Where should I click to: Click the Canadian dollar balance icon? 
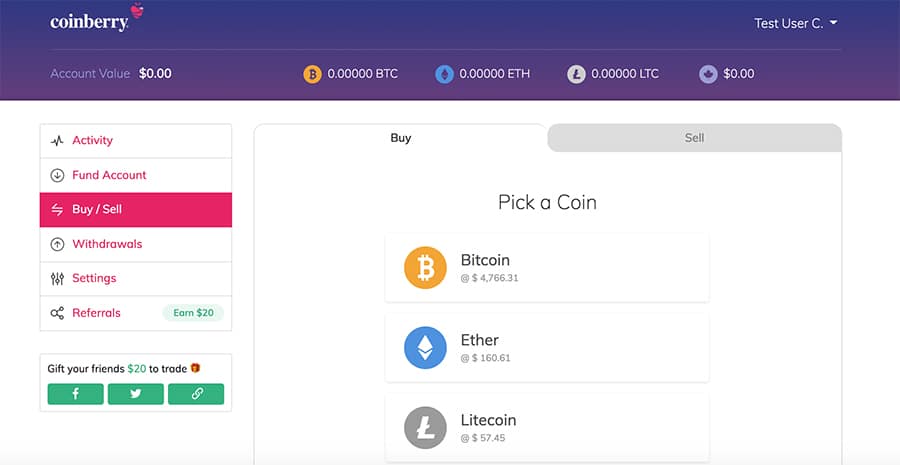pyautogui.click(x=708, y=74)
